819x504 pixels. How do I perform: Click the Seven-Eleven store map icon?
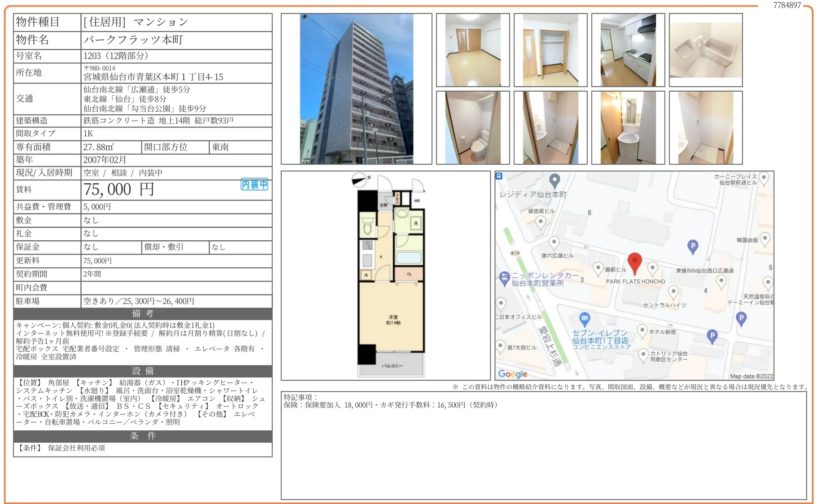(x=584, y=319)
